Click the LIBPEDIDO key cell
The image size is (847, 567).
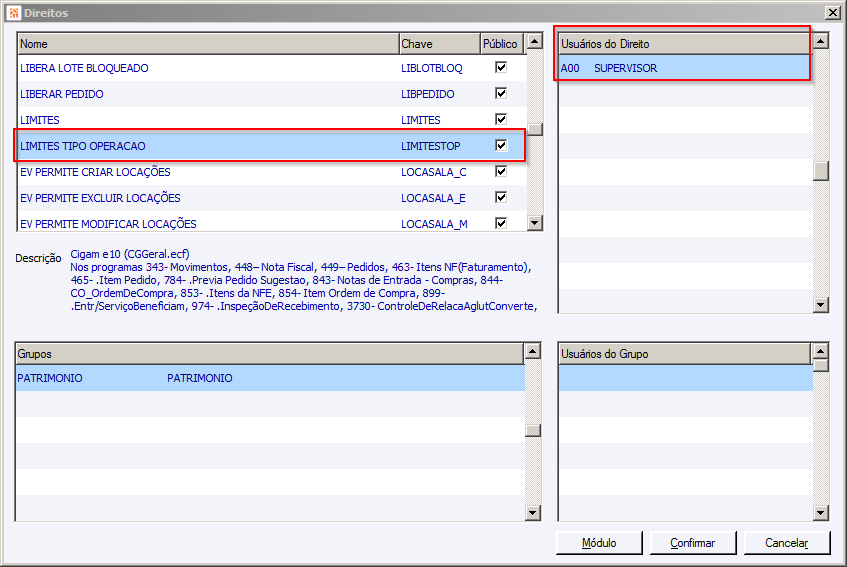pos(428,94)
